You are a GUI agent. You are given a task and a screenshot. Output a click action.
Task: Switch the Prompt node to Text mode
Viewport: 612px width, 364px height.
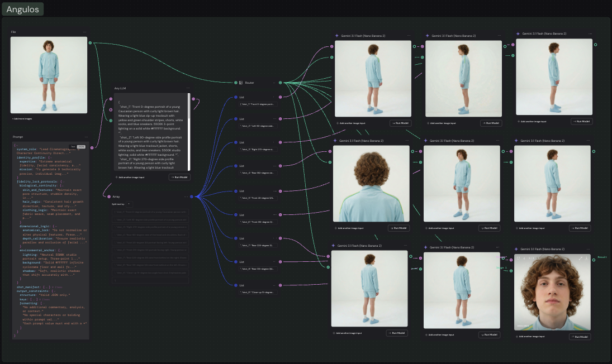click(72, 147)
